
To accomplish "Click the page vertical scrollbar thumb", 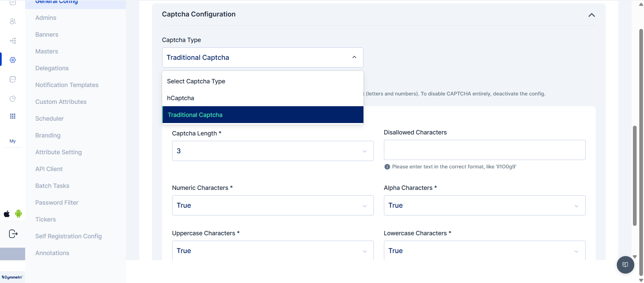I will [635, 175].
